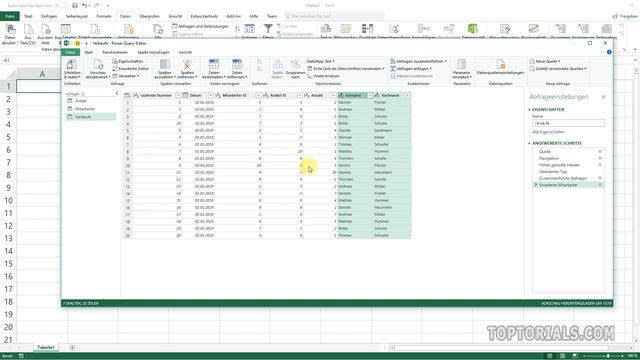Open Datum column filter dropdown

[211, 95]
